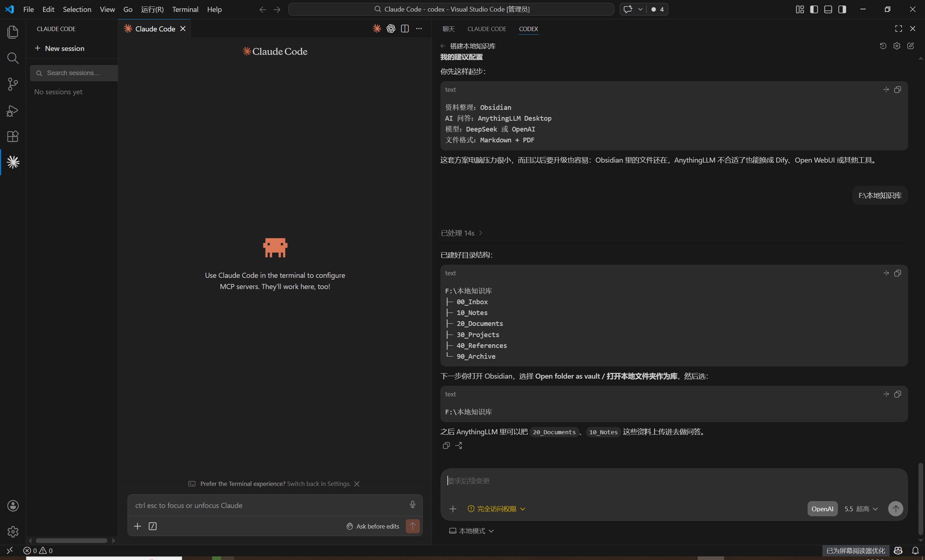Click the Switch back in Settings link
Viewport: 925px width, 560px height.
[319, 484]
